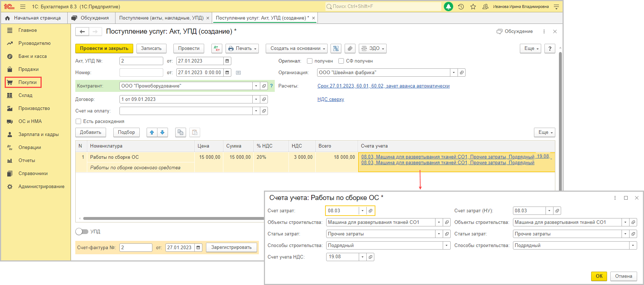Open the history clock icon
The width and height of the screenshot is (644, 285).
461,7
